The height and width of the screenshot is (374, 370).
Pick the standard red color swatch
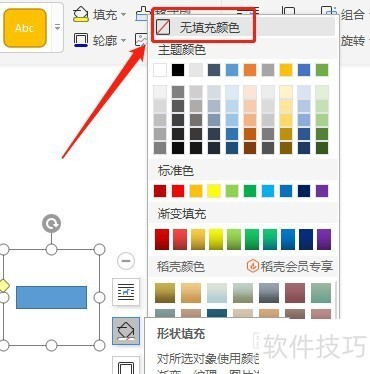(178, 191)
